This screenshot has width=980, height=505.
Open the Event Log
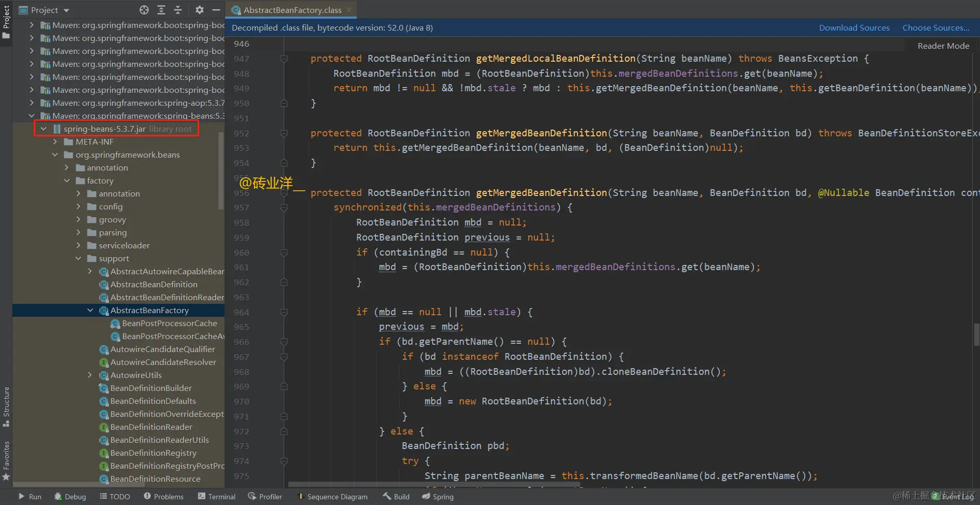953,496
